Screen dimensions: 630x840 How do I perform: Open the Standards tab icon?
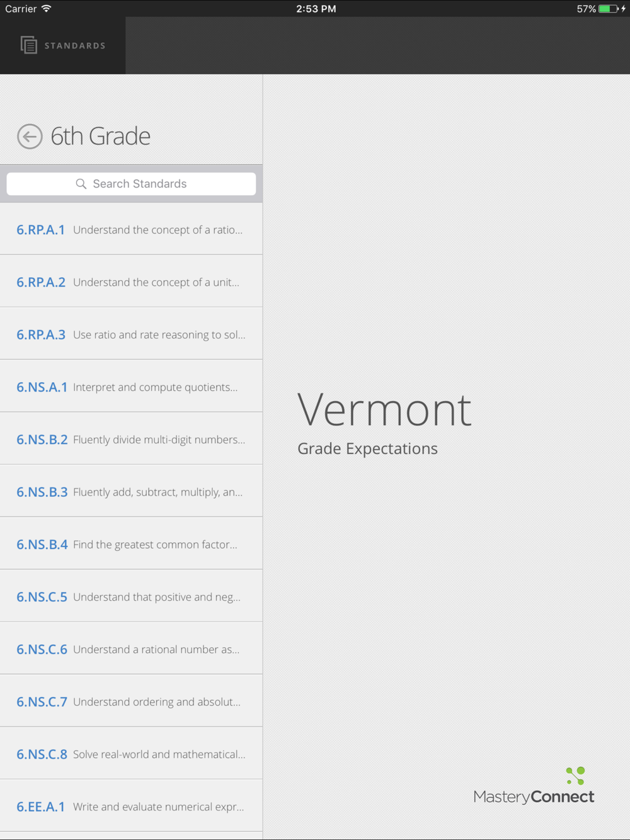point(28,45)
